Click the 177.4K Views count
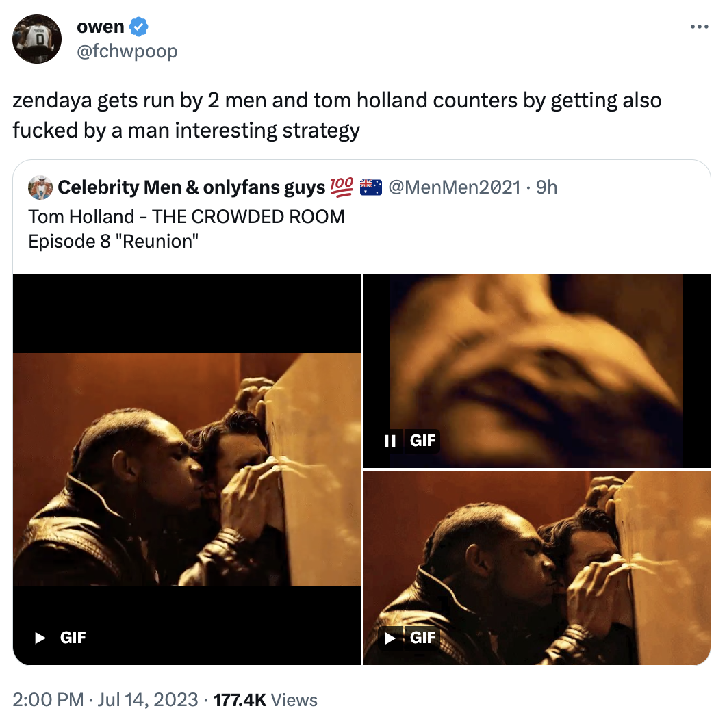 (266, 700)
